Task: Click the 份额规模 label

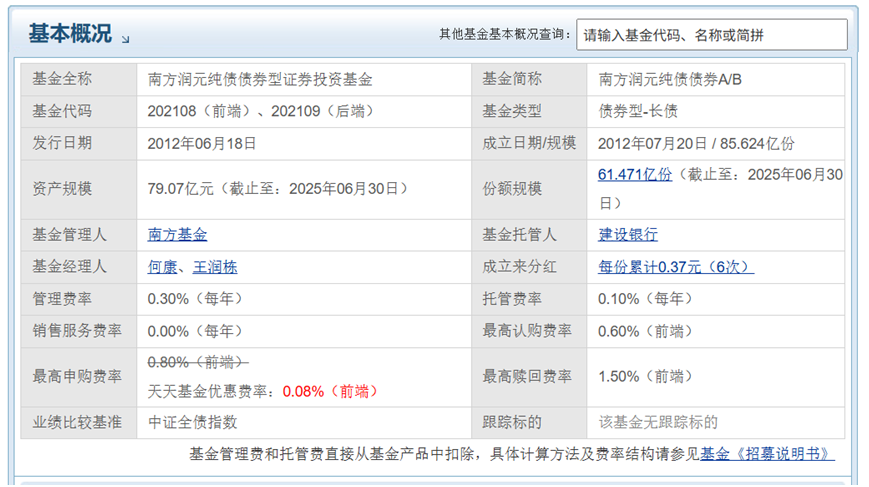Action: coord(512,189)
